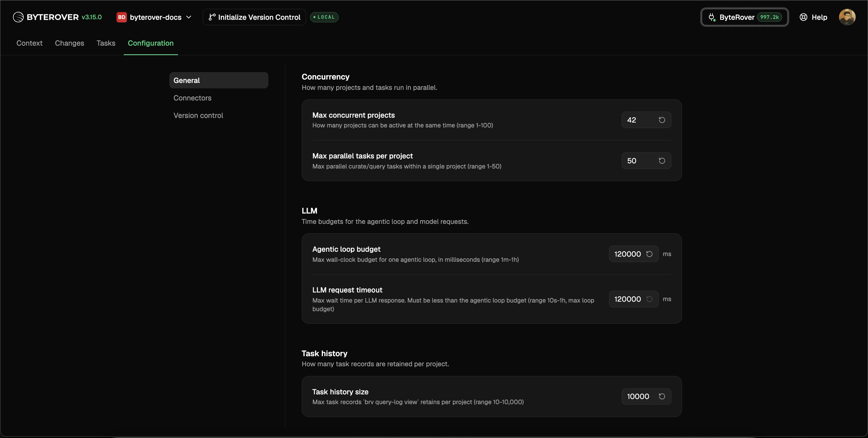Click the BYTEROVER brand name text
The width and height of the screenshot is (868, 438).
(x=53, y=17)
